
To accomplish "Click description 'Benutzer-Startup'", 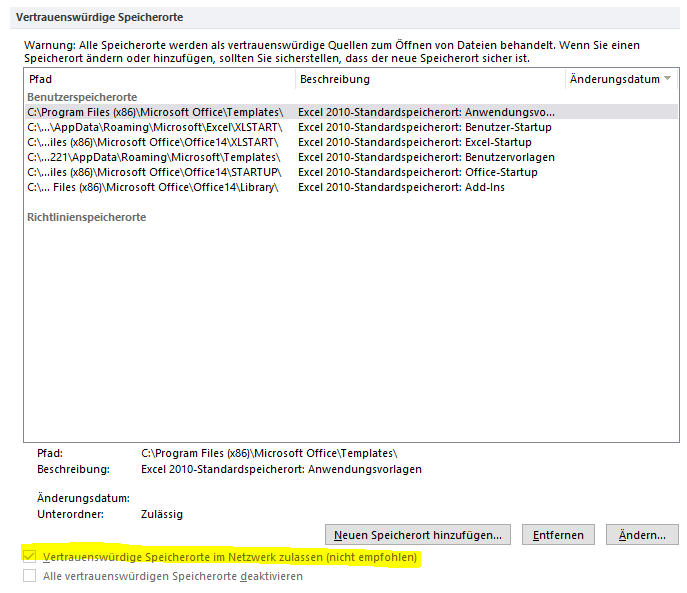I will pos(425,127).
